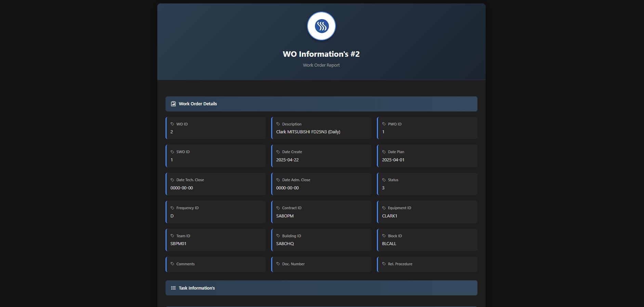Click the tag icon next to Comments

coord(172,264)
